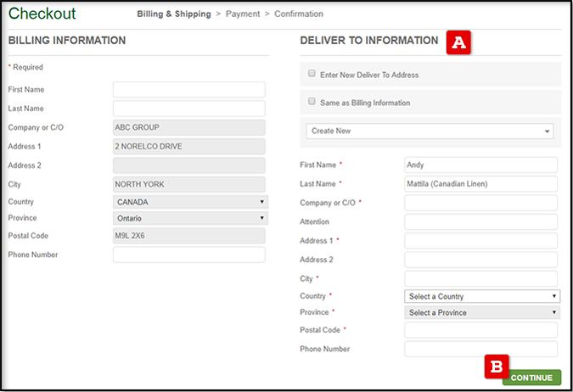573x392 pixels.
Task: Expand the billing Country CANADA dropdown
Action: point(189,202)
